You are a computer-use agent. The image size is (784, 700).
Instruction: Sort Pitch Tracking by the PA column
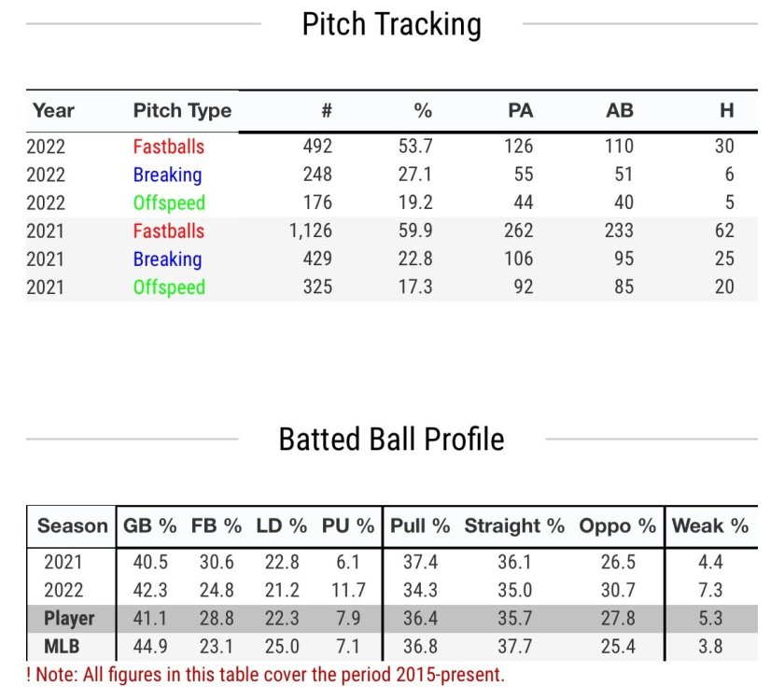[520, 111]
